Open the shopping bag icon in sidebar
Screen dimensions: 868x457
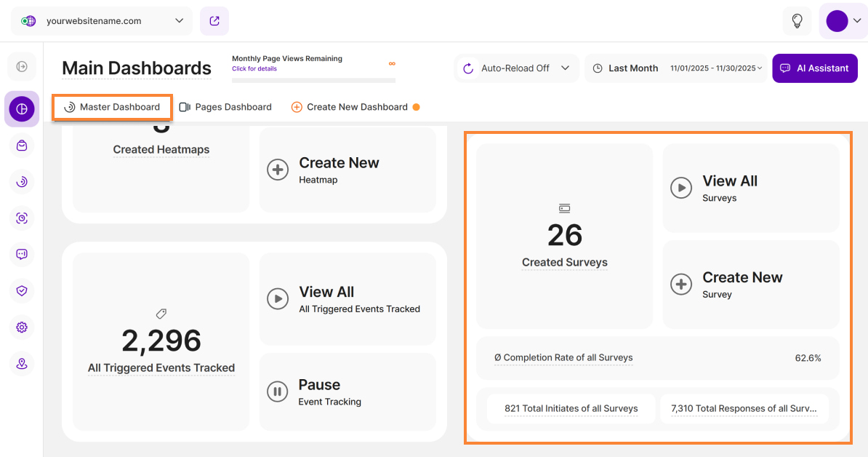pos(22,146)
